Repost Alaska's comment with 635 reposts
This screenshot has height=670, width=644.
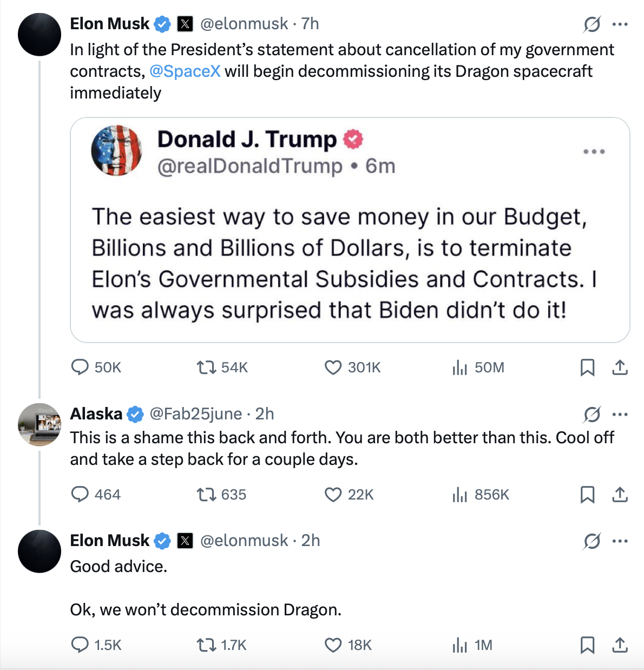pos(206,494)
